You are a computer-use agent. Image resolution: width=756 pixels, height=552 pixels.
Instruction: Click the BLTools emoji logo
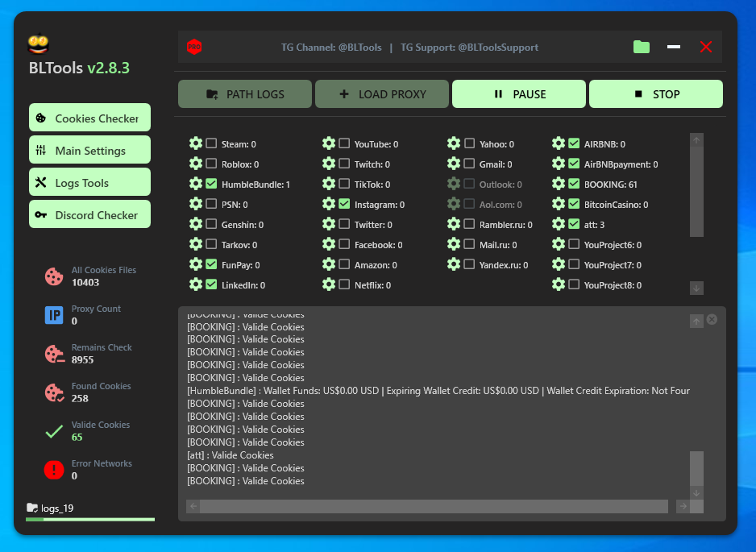coord(39,44)
